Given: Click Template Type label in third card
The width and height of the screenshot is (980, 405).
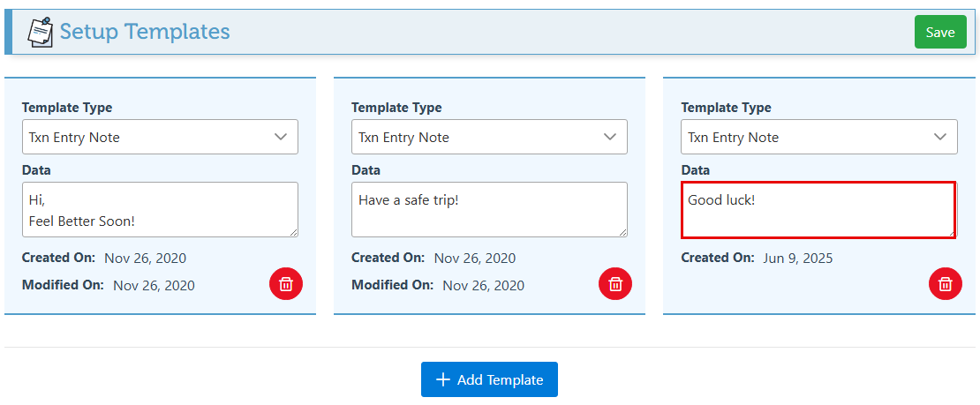Looking at the screenshot, I should tap(726, 108).
